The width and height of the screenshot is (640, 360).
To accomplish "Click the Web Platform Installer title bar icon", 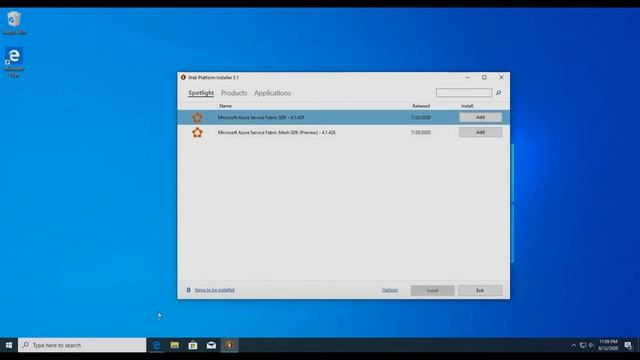I will 183,77.
